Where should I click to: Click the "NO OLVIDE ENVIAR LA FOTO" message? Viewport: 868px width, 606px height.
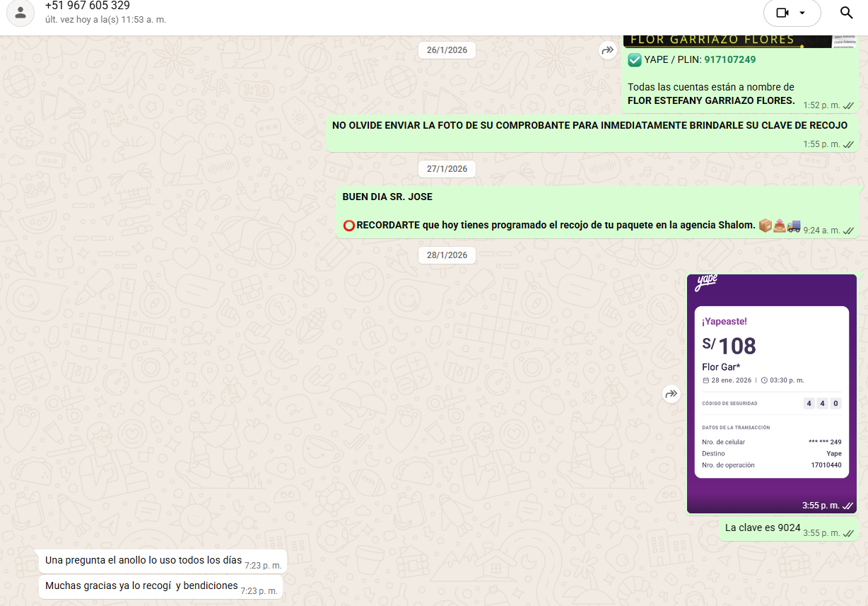pyautogui.click(x=590, y=126)
